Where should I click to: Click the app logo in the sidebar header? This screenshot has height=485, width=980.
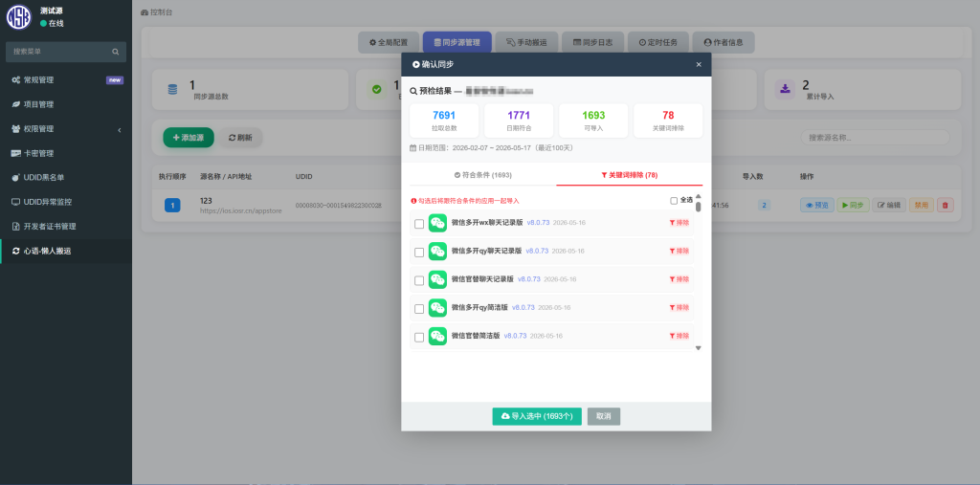tap(19, 17)
